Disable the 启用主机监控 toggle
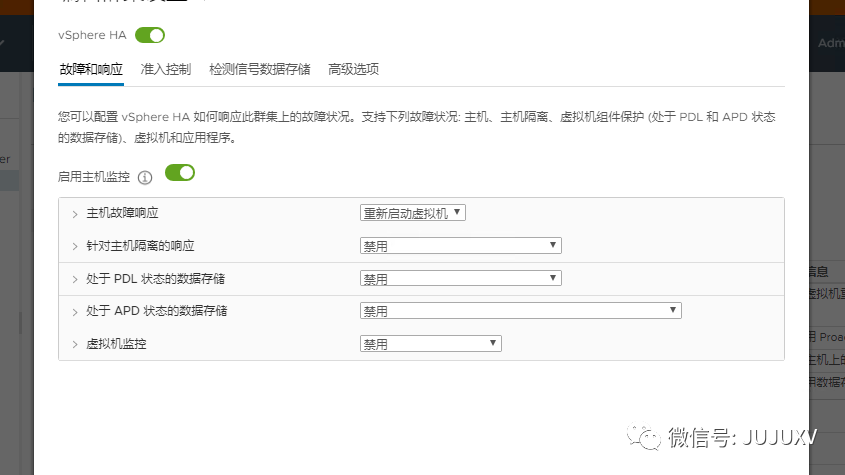 pos(180,173)
